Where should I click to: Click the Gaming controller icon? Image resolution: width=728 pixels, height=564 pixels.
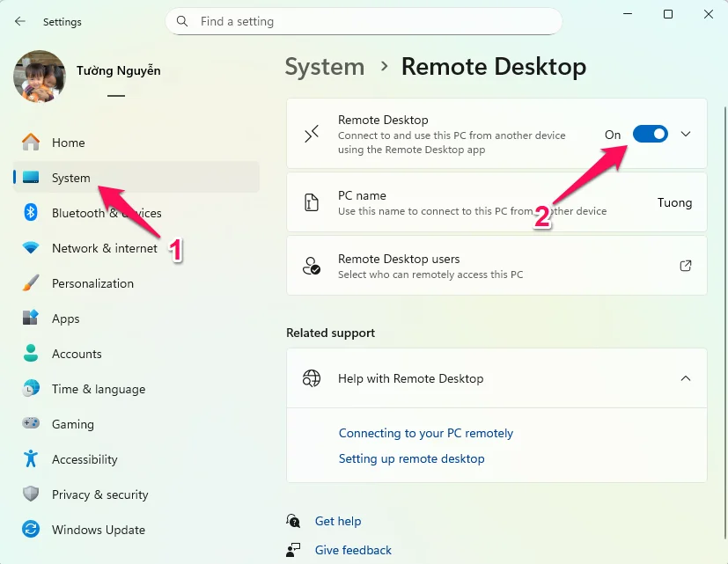[31, 424]
